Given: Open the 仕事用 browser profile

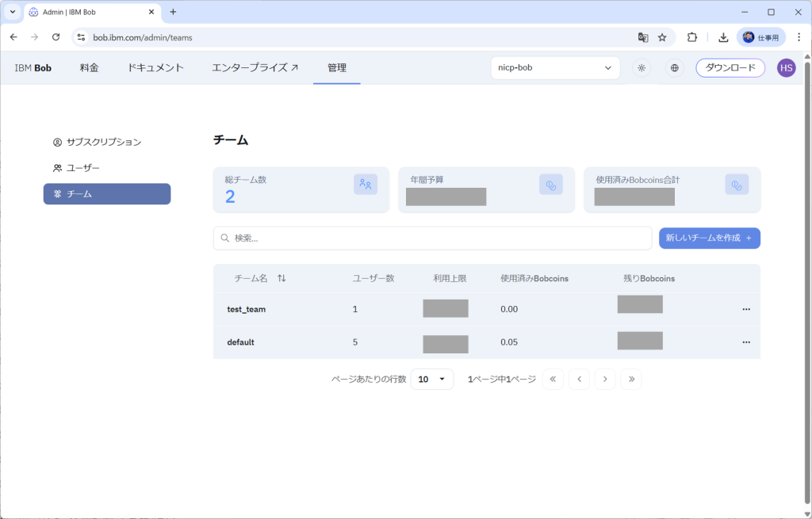Looking at the screenshot, I should (760, 37).
